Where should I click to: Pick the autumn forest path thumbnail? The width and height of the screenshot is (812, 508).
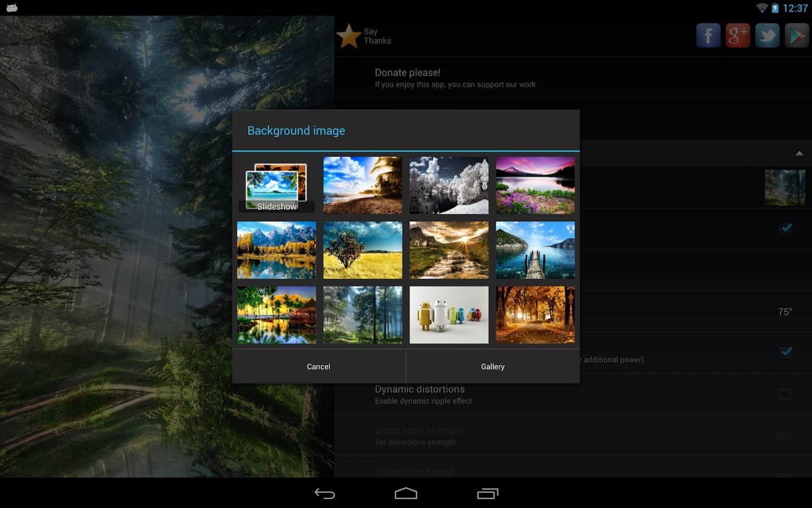coord(535,314)
